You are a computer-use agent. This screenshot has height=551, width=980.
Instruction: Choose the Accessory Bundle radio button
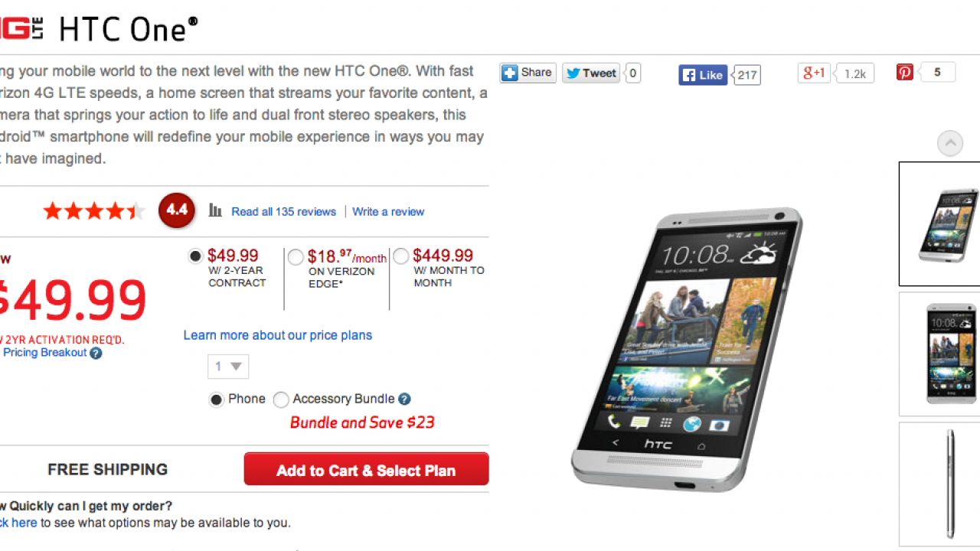(281, 399)
